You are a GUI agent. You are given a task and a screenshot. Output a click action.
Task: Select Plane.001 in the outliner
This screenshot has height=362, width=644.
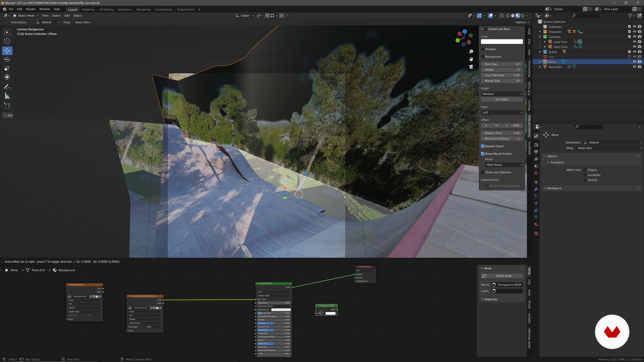click(555, 67)
